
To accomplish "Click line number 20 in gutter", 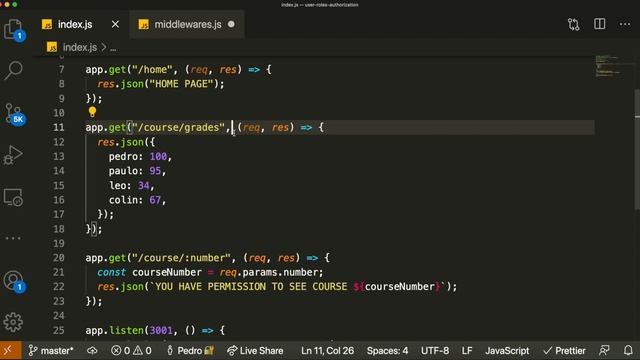I will (x=59, y=258).
